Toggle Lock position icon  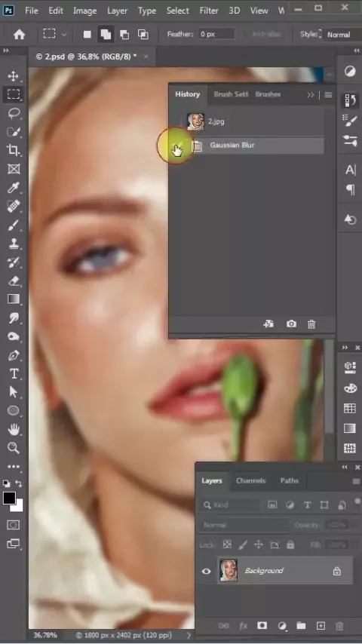(x=259, y=544)
